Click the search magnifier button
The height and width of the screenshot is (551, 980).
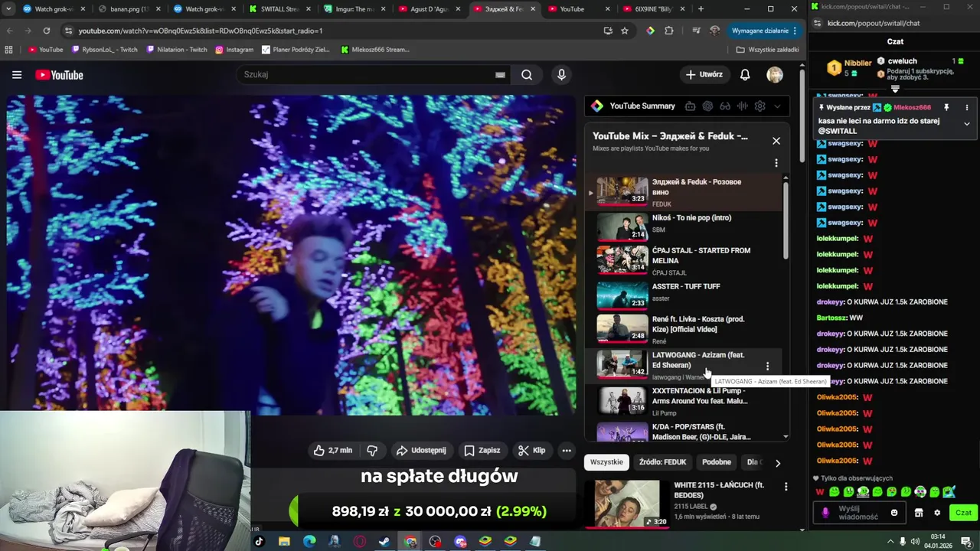(527, 75)
